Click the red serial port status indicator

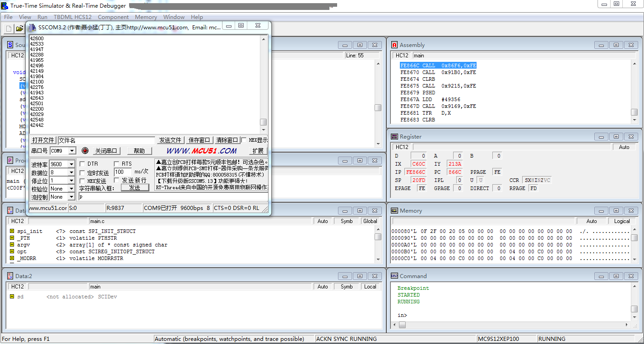[x=85, y=150]
